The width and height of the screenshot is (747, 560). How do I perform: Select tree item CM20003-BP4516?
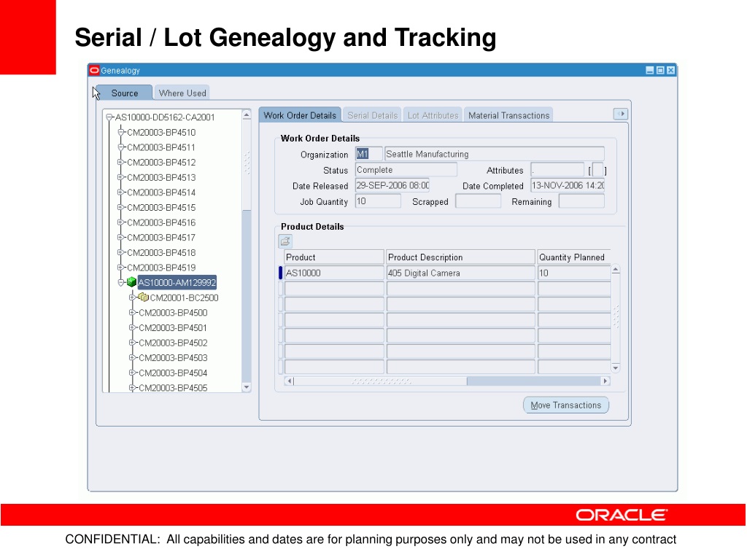(161, 222)
